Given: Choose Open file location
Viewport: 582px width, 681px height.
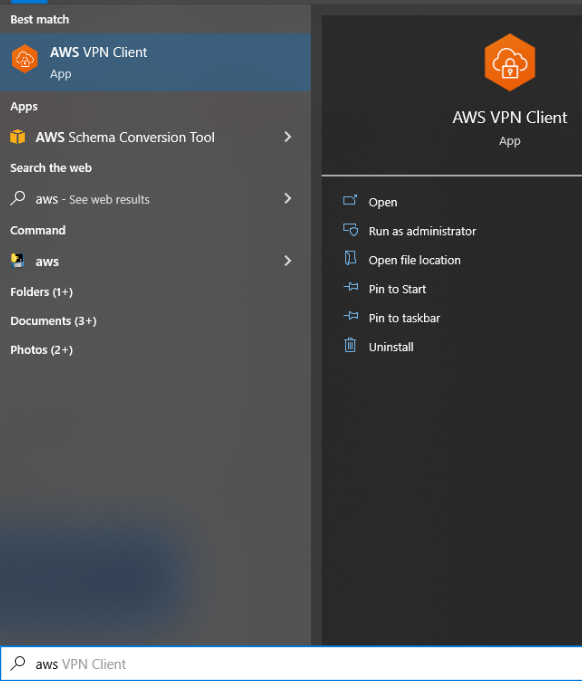Looking at the screenshot, I should 414,260.
